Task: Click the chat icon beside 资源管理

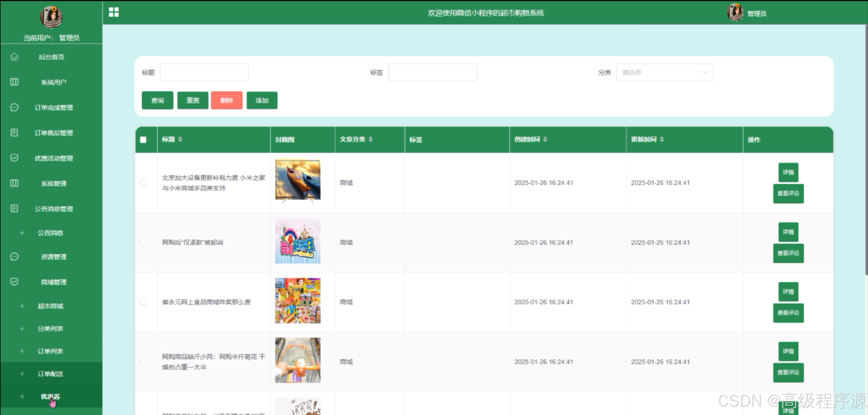Action: coord(14,256)
